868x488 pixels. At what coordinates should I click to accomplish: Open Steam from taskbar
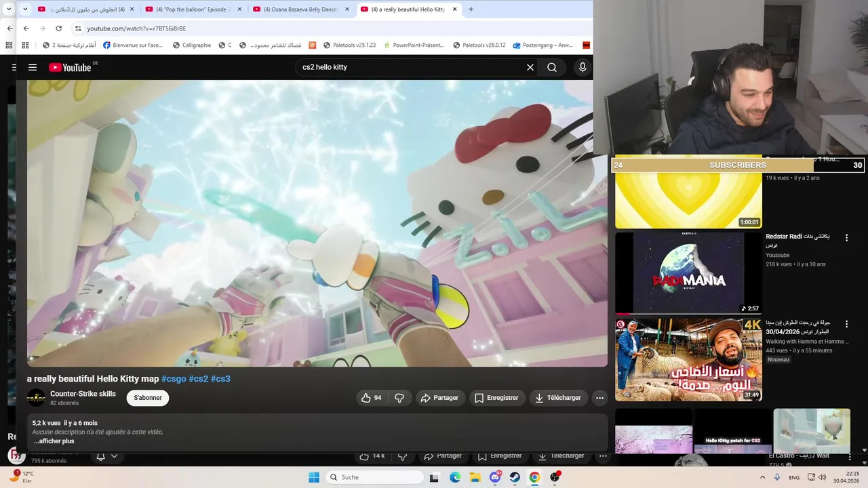[x=515, y=477]
